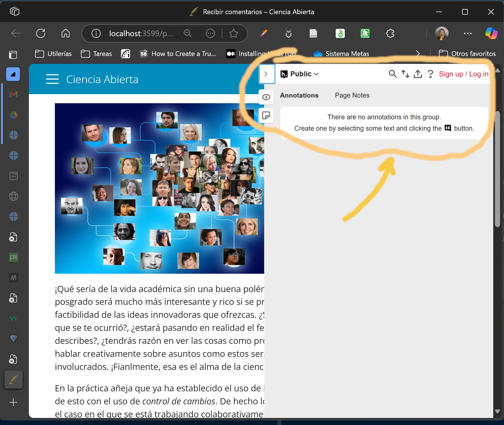
Task: Open the browser extensions puzzle icon
Action: (390, 34)
